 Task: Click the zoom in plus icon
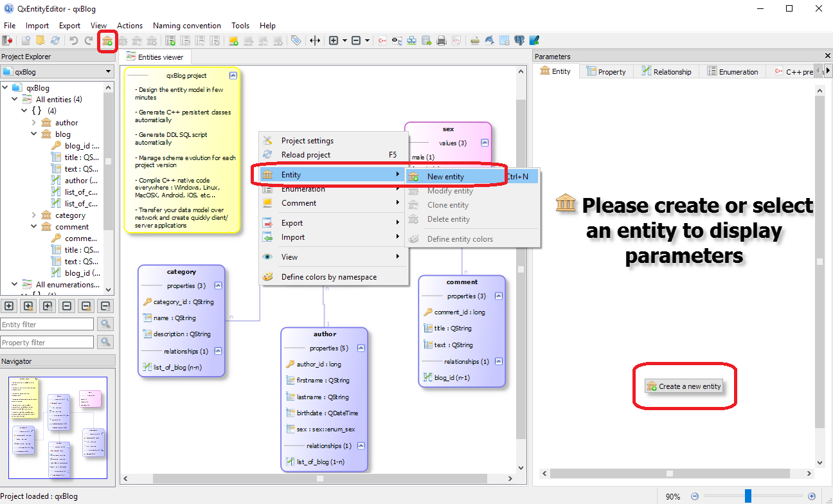tap(812, 496)
